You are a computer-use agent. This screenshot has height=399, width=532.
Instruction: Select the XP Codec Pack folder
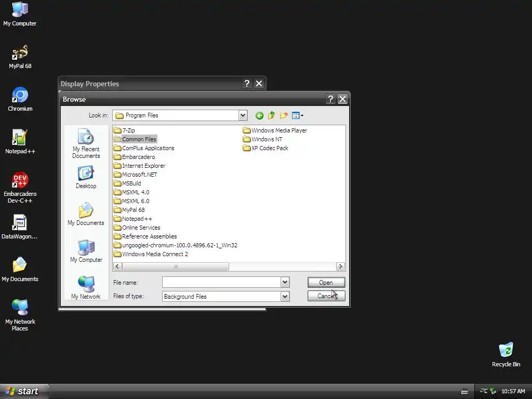point(265,148)
